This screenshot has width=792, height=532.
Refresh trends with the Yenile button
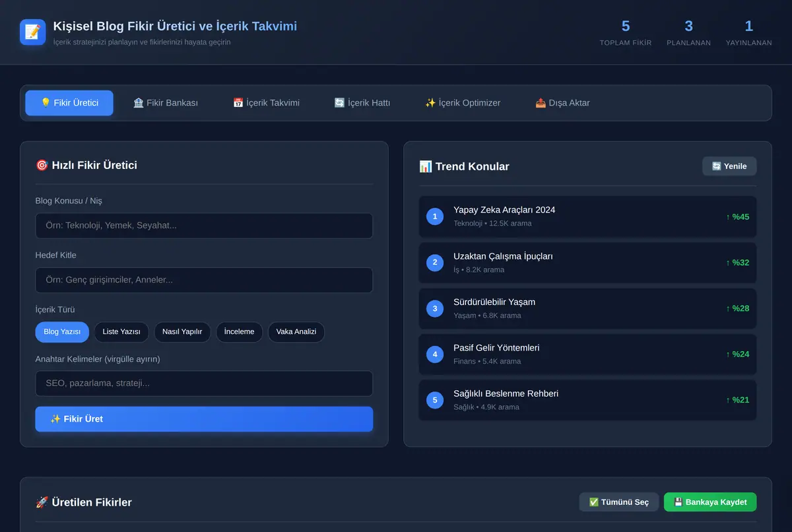click(x=729, y=166)
